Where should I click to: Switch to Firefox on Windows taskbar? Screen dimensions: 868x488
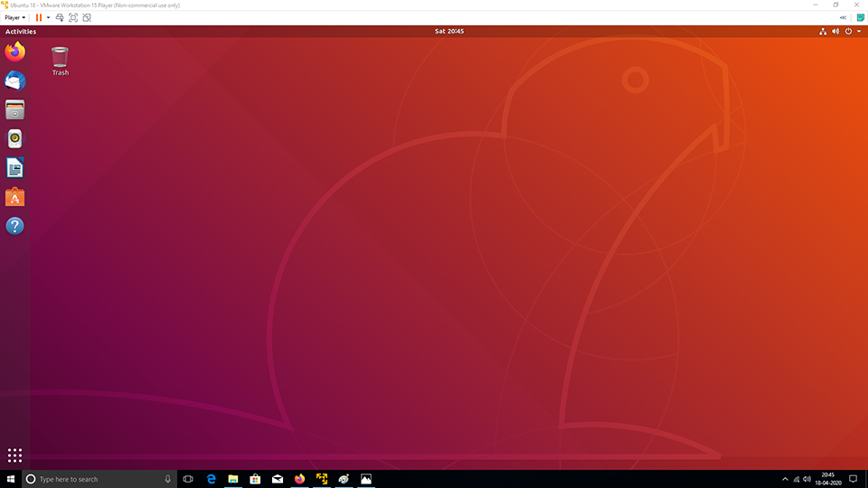pyautogui.click(x=299, y=479)
